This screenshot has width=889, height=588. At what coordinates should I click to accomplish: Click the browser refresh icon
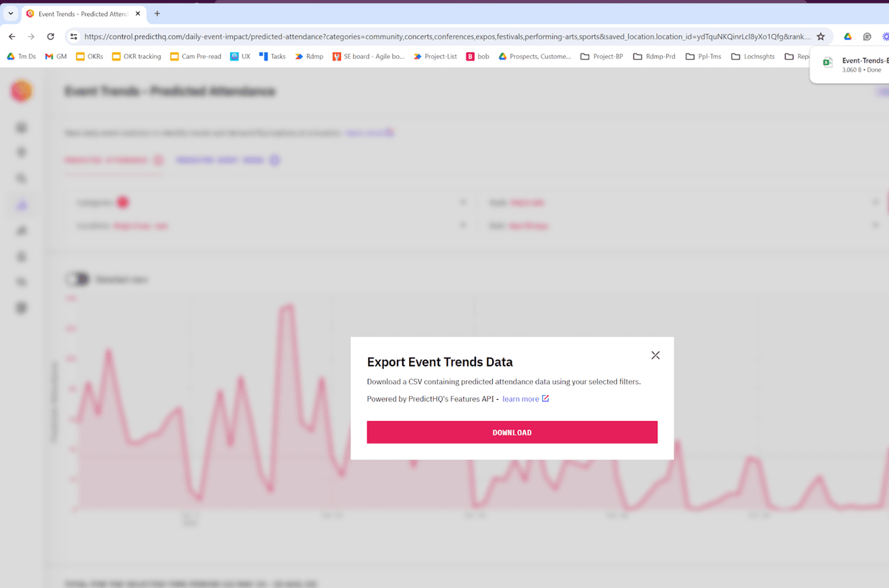pyautogui.click(x=50, y=36)
